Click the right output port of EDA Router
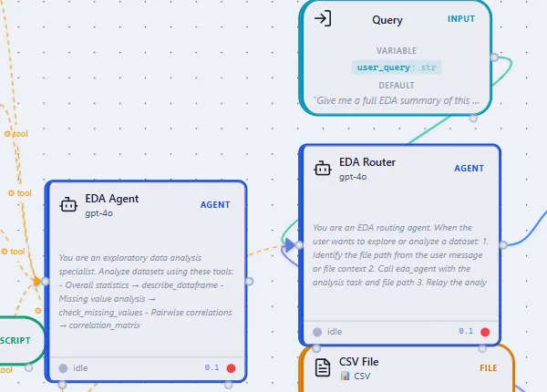The width and height of the screenshot is (547, 392). 503,245
